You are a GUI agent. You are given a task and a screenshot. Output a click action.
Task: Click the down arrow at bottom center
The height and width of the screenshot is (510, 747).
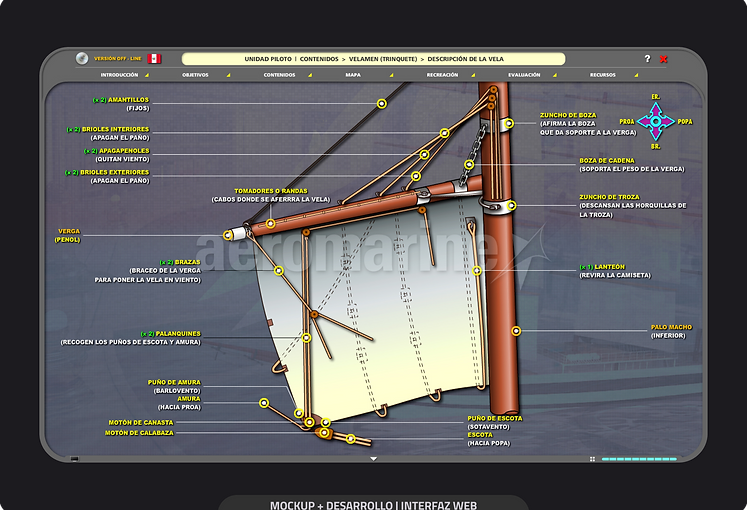374,459
